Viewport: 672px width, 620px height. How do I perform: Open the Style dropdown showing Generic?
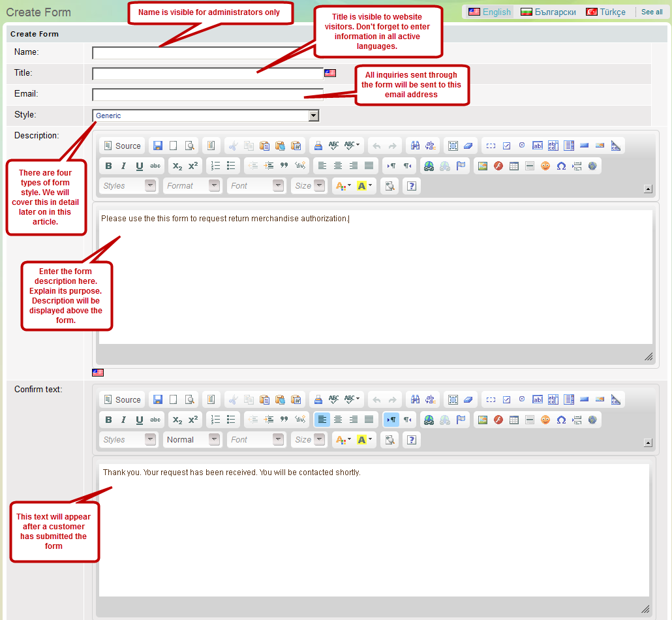206,116
